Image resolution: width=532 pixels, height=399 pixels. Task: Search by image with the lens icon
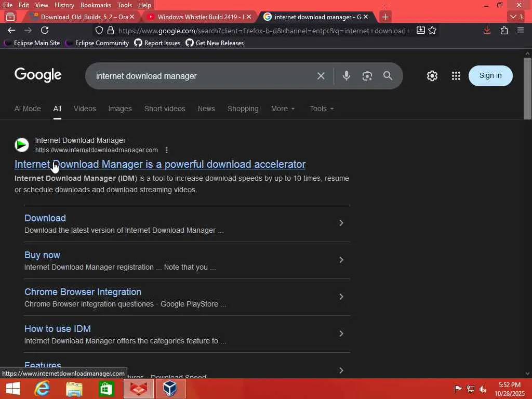pos(367,76)
